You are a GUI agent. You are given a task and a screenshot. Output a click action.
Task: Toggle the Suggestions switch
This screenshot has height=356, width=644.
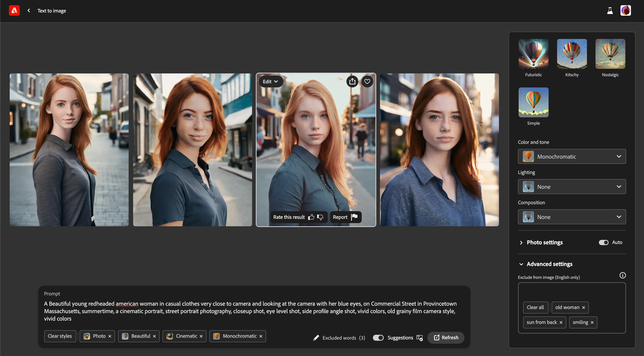pyautogui.click(x=378, y=338)
